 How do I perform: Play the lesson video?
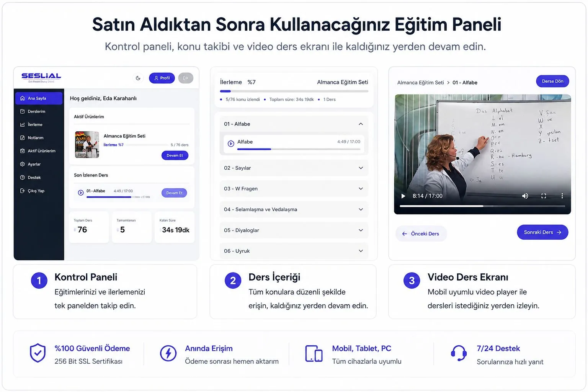pos(403,196)
